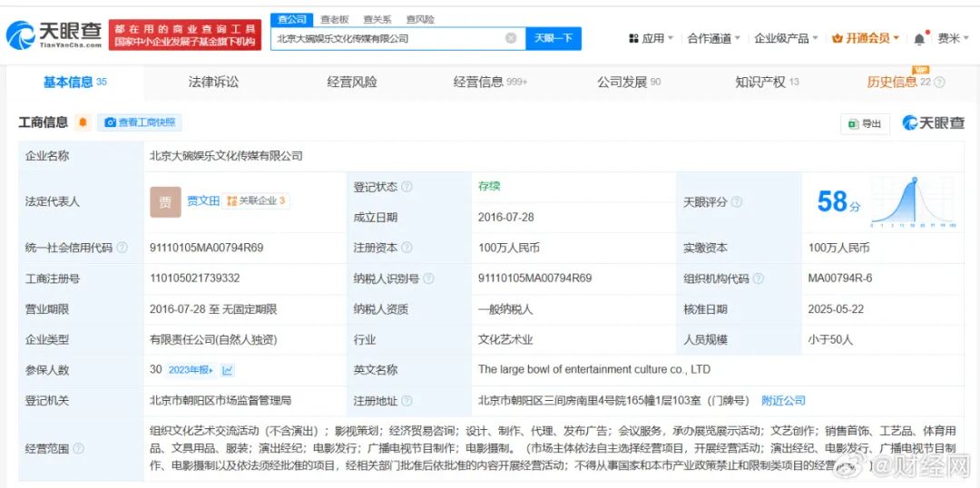Click the orange alert bell beside 工商信息
980x488 pixels.
coord(83,122)
